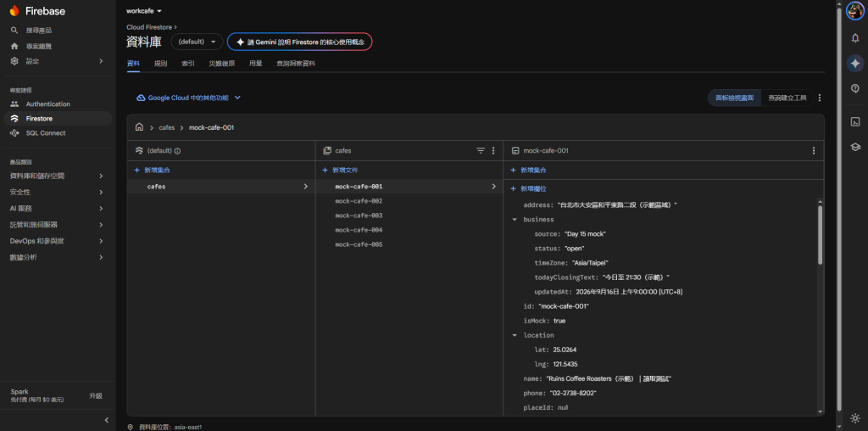Open three-dot menu for mock-cafe-001 document

(813, 151)
